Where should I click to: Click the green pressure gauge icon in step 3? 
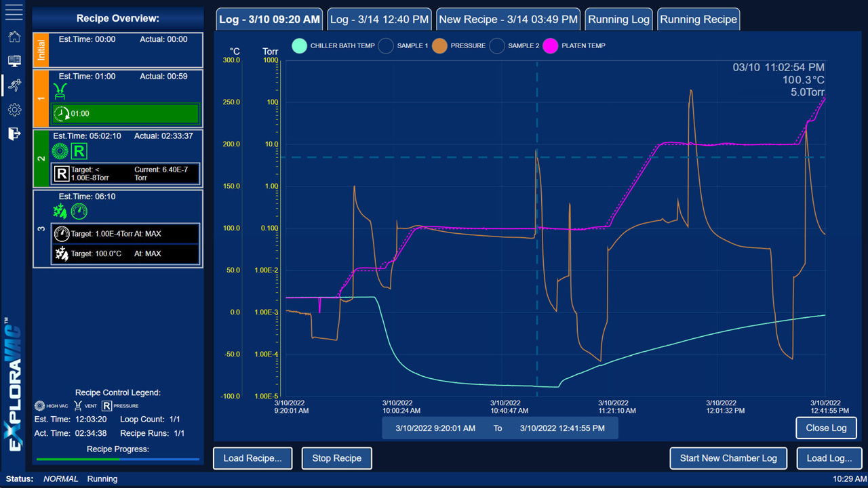point(79,211)
